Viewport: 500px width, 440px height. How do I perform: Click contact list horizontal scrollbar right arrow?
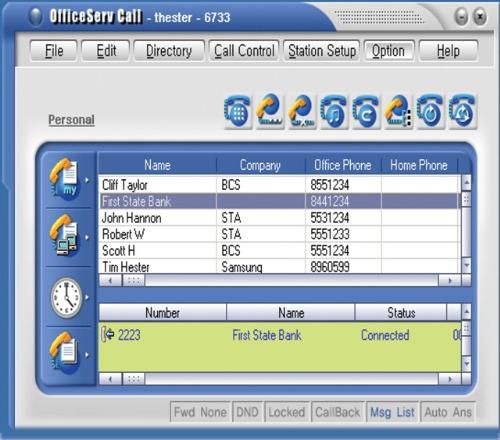click(x=450, y=281)
